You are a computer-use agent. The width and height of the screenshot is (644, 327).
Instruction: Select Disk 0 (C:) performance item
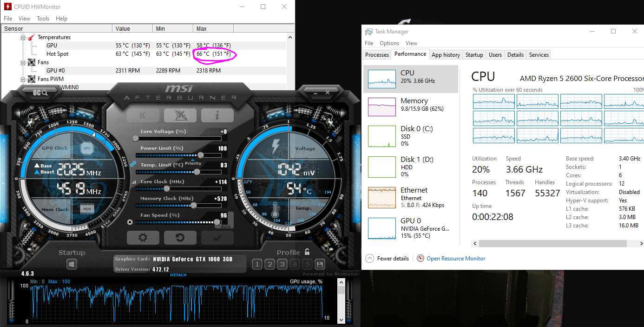(x=410, y=136)
